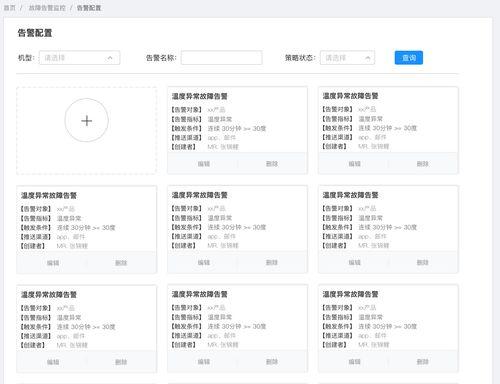Click 删除 on the third-row left card
This screenshot has width=500, height=384.
click(x=121, y=362)
